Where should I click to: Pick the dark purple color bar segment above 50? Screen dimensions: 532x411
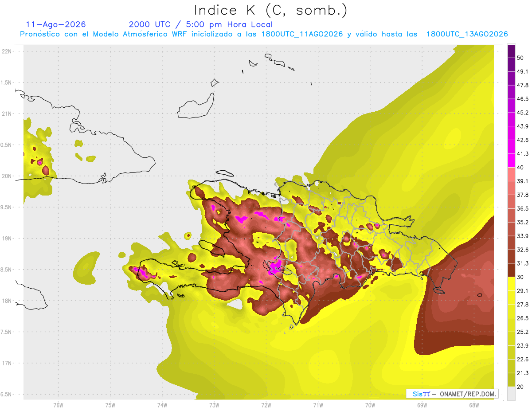coord(511,51)
